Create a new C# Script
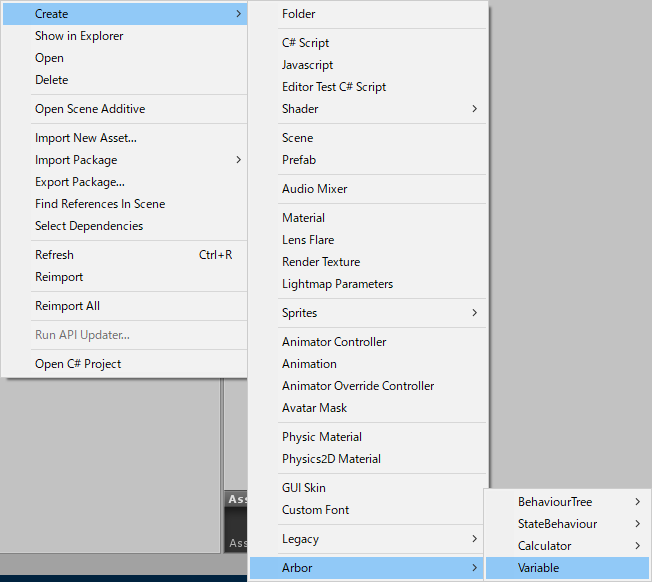The width and height of the screenshot is (652, 582). pyautogui.click(x=305, y=43)
